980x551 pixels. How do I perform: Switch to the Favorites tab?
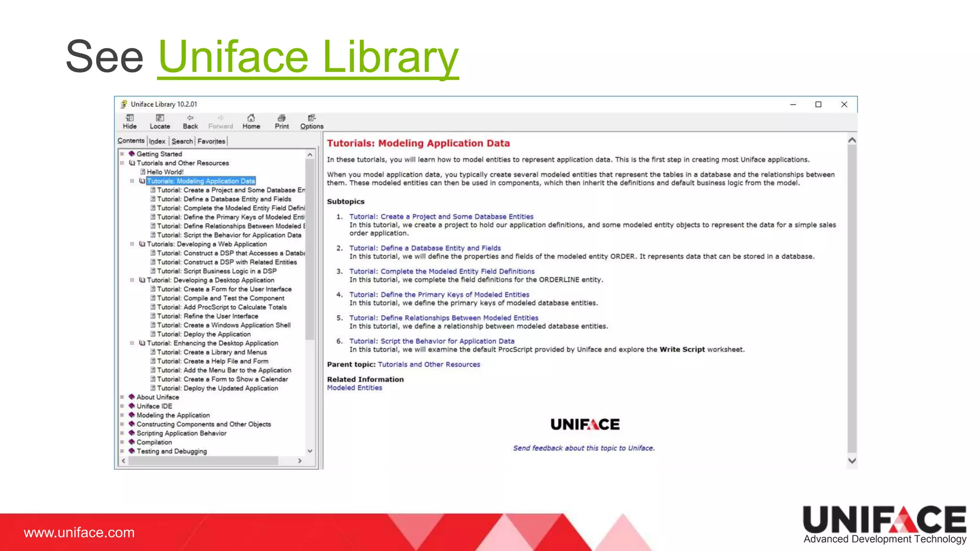[212, 141]
